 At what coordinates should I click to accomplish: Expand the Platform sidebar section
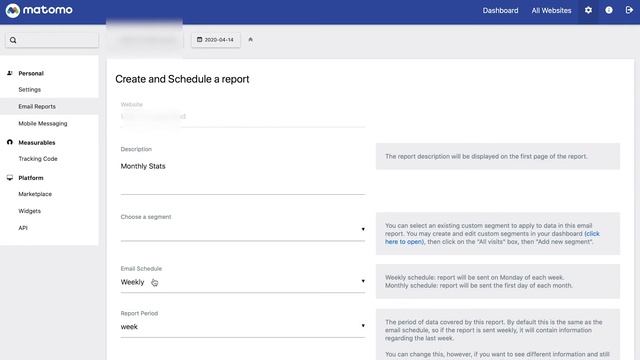pyautogui.click(x=31, y=178)
